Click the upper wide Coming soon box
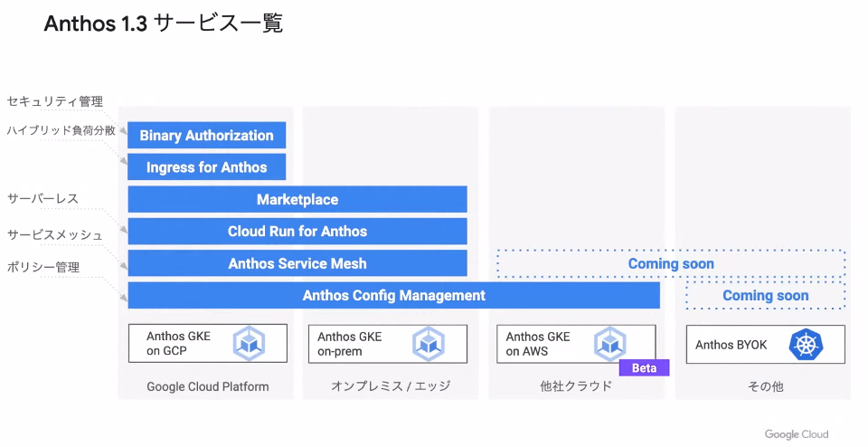 (671, 263)
